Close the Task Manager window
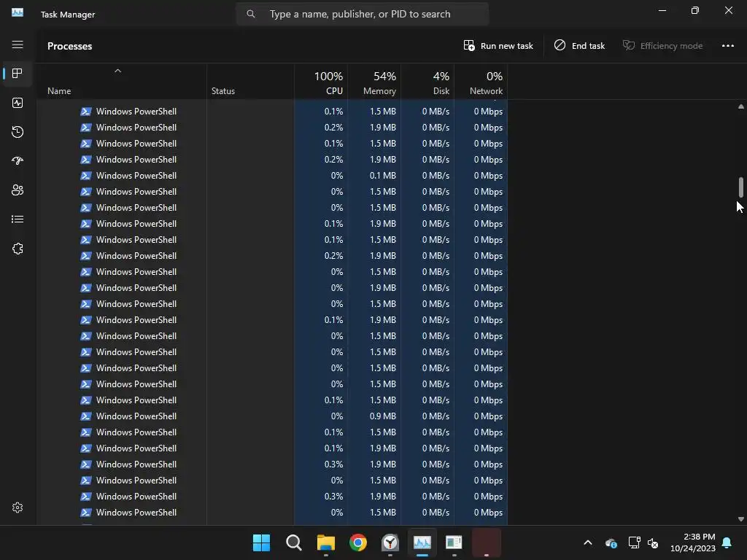 (729, 10)
